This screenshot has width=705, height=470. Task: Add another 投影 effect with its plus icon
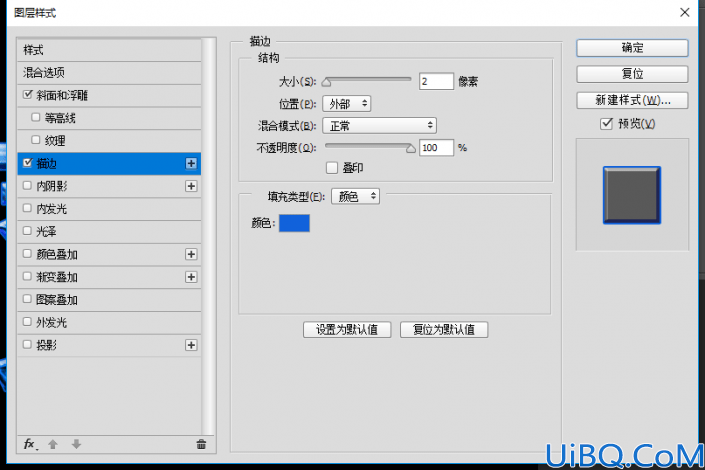tap(191, 345)
